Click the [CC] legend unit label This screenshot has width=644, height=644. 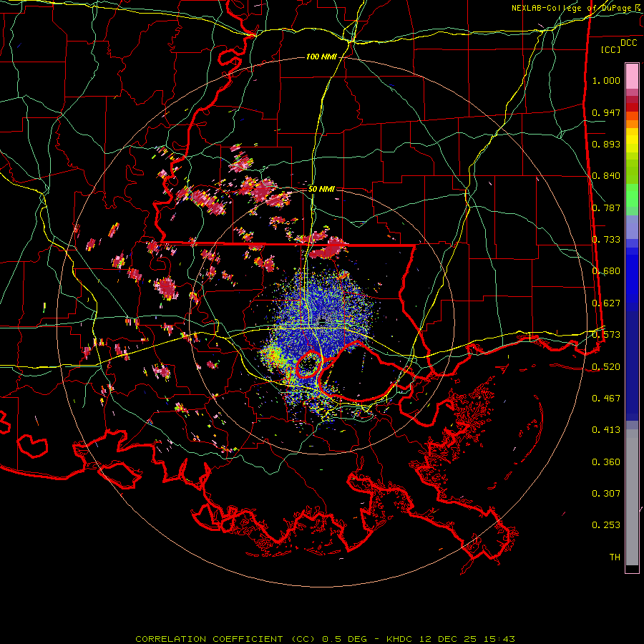point(611,49)
